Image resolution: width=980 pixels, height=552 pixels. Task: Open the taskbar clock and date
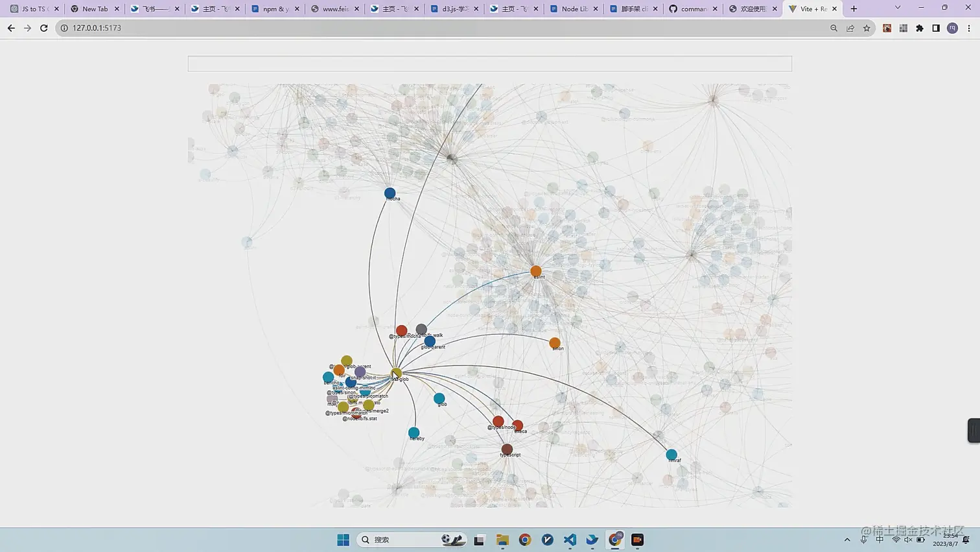tap(946, 540)
